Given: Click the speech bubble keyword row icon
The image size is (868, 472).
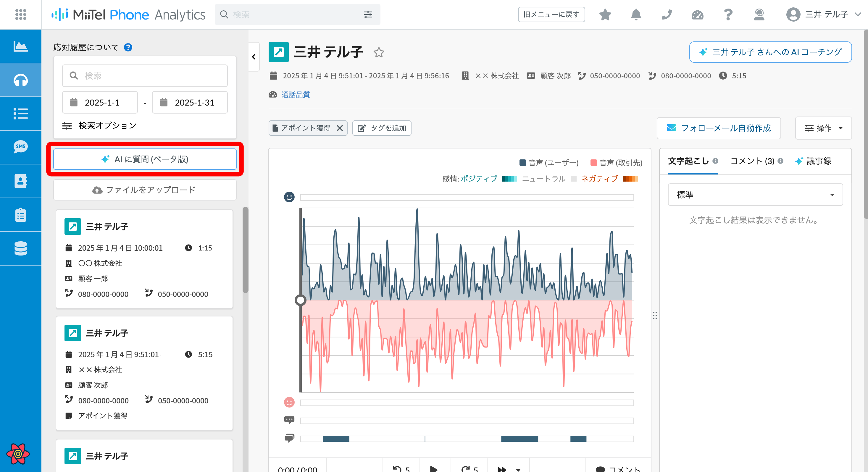Looking at the screenshot, I should pos(289,420).
